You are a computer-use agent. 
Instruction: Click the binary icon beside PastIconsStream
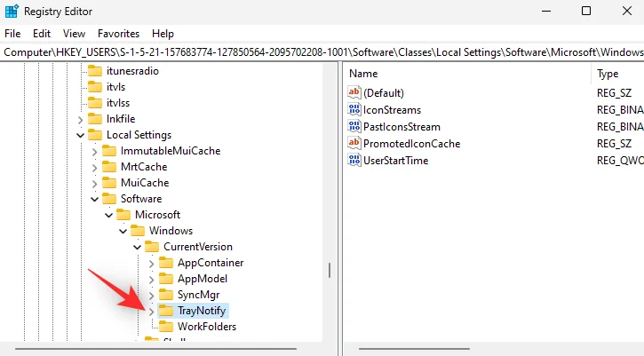click(x=355, y=126)
